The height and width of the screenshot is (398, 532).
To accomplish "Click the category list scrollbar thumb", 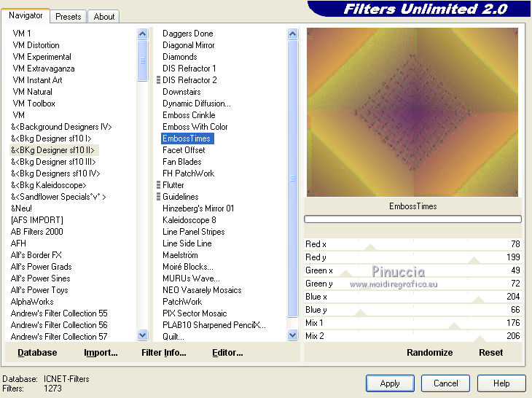I will [143, 61].
